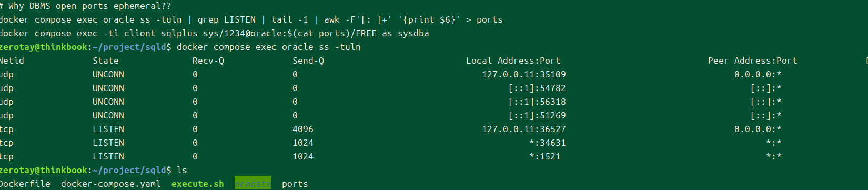Click the 'ls' command at the prompt

182,170
